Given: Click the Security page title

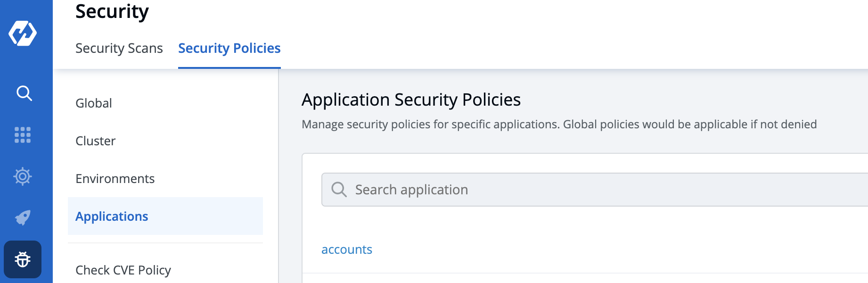Looking at the screenshot, I should click(x=112, y=11).
